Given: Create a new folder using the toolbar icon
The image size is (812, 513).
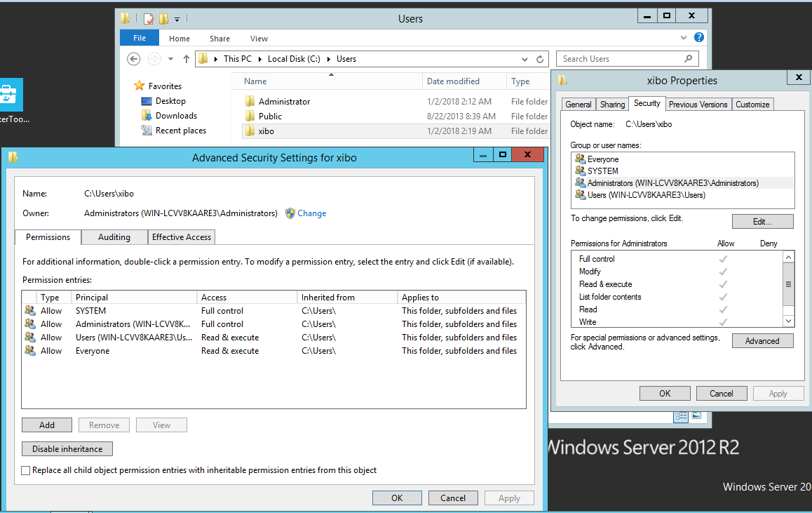Looking at the screenshot, I should (x=163, y=19).
